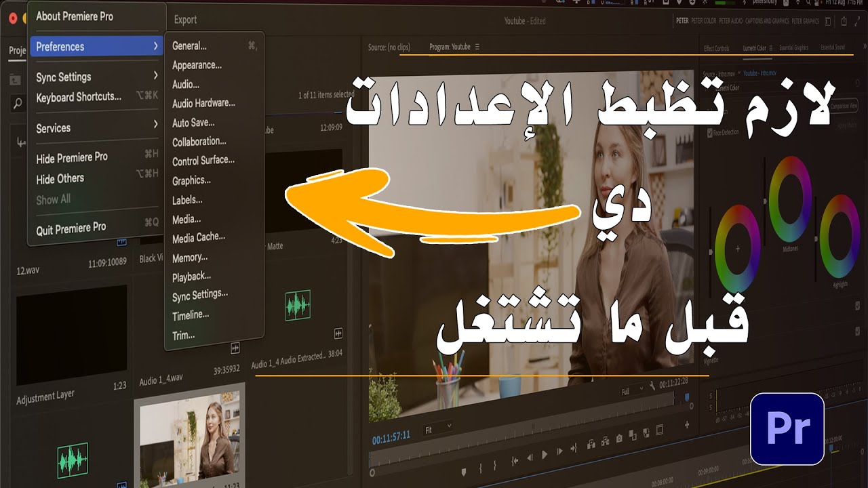Click the Adobe Premiere Pro Pr logo

pyautogui.click(x=787, y=429)
